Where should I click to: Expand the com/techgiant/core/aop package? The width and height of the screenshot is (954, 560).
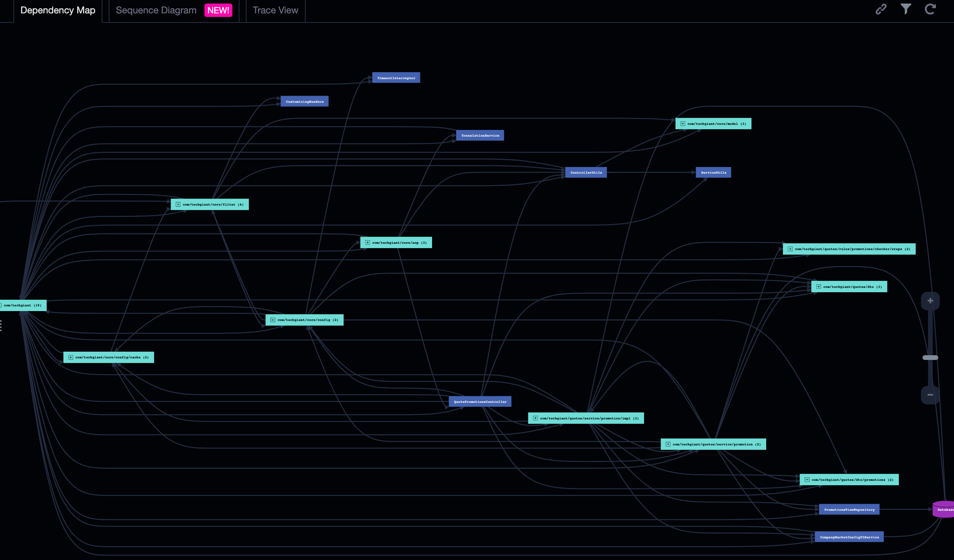click(x=367, y=242)
